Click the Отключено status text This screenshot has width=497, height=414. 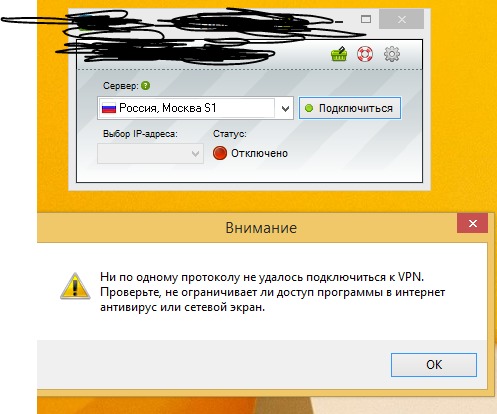pyautogui.click(x=259, y=153)
